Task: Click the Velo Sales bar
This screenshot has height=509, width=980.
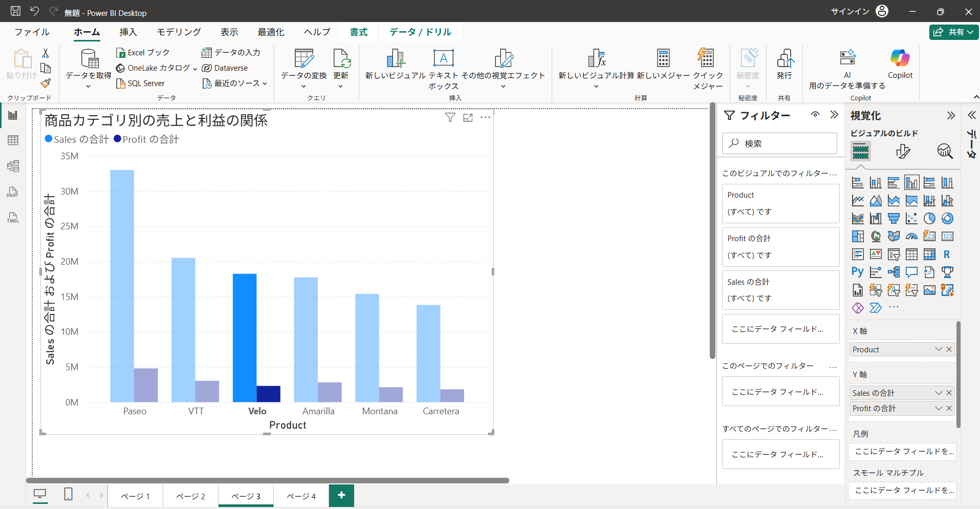Action: pyautogui.click(x=245, y=338)
